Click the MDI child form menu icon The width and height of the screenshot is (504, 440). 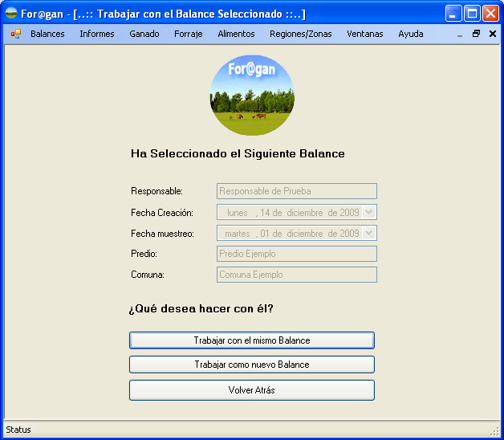tap(16, 34)
